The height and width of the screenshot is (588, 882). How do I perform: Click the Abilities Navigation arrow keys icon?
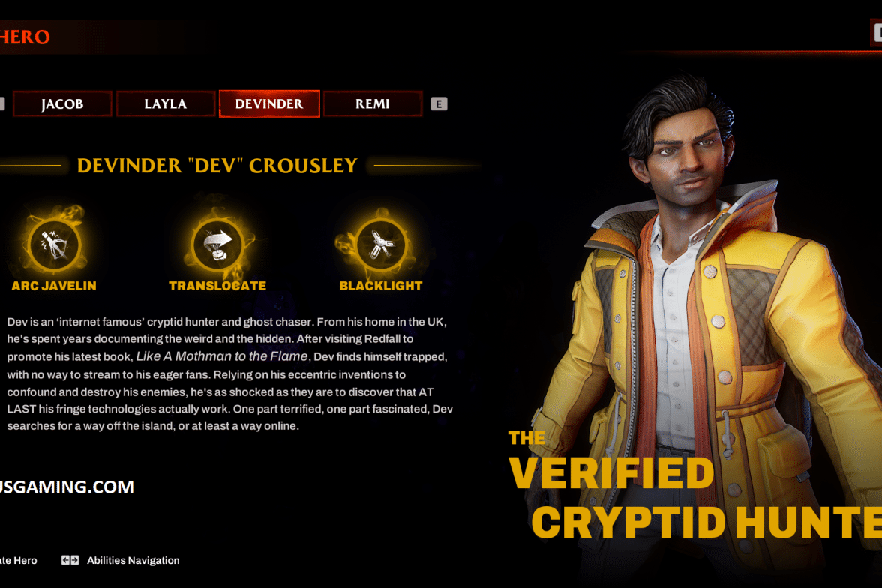click(x=70, y=560)
